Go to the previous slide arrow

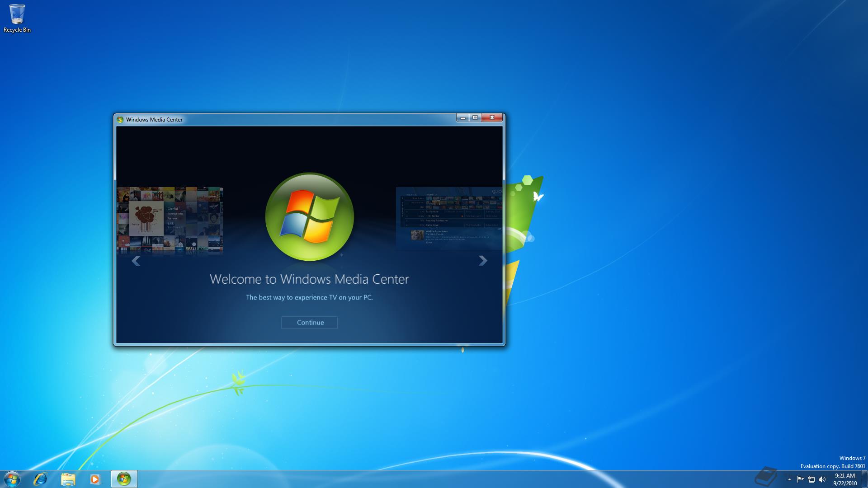click(136, 261)
